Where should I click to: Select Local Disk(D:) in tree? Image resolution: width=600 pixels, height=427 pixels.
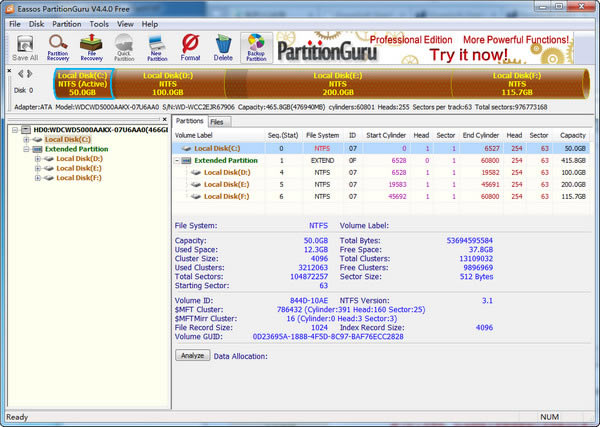click(80, 159)
